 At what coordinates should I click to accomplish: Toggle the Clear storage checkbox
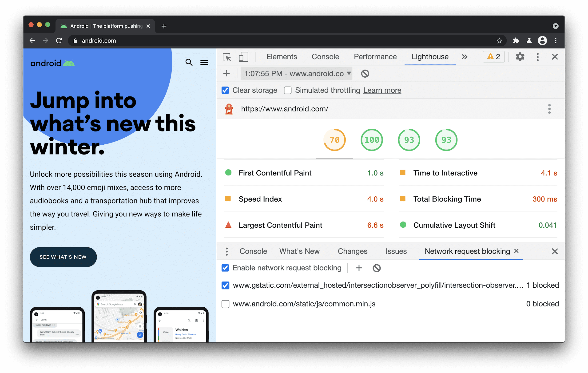pos(225,91)
